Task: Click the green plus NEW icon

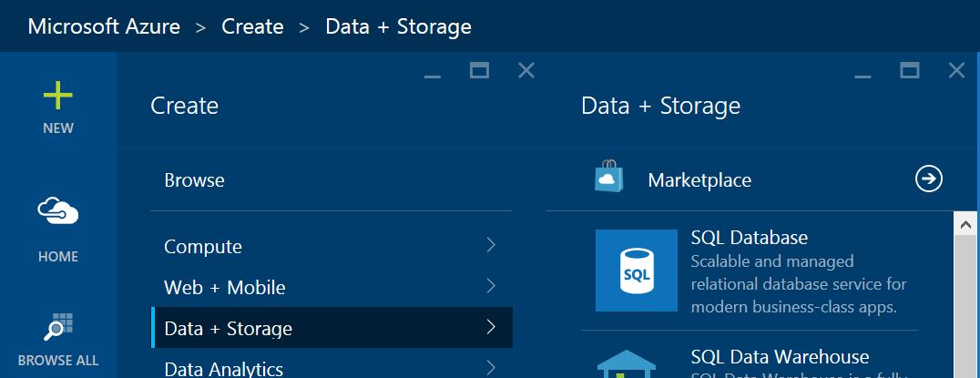Action: pos(58,96)
